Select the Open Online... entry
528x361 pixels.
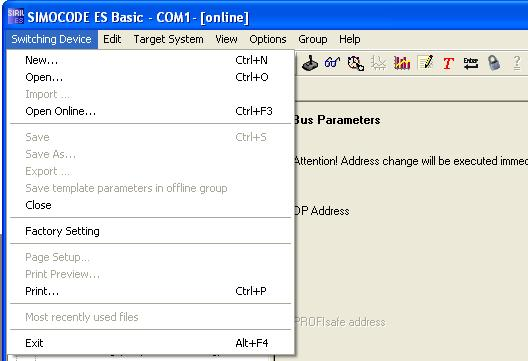[x=151, y=111]
